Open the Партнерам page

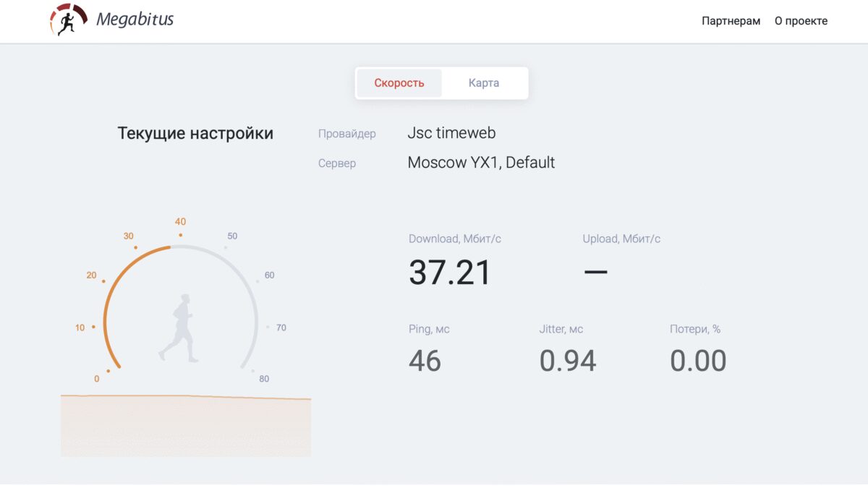tap(729, 21)
